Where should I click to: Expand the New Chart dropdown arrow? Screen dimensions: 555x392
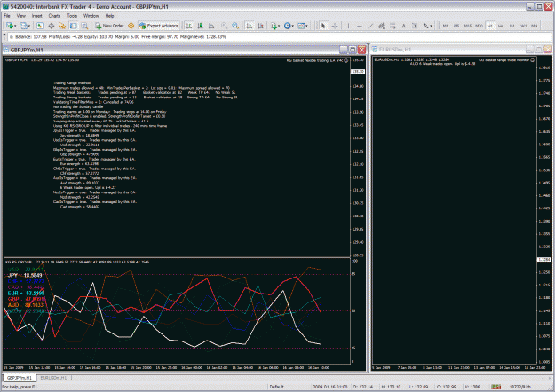15,26
